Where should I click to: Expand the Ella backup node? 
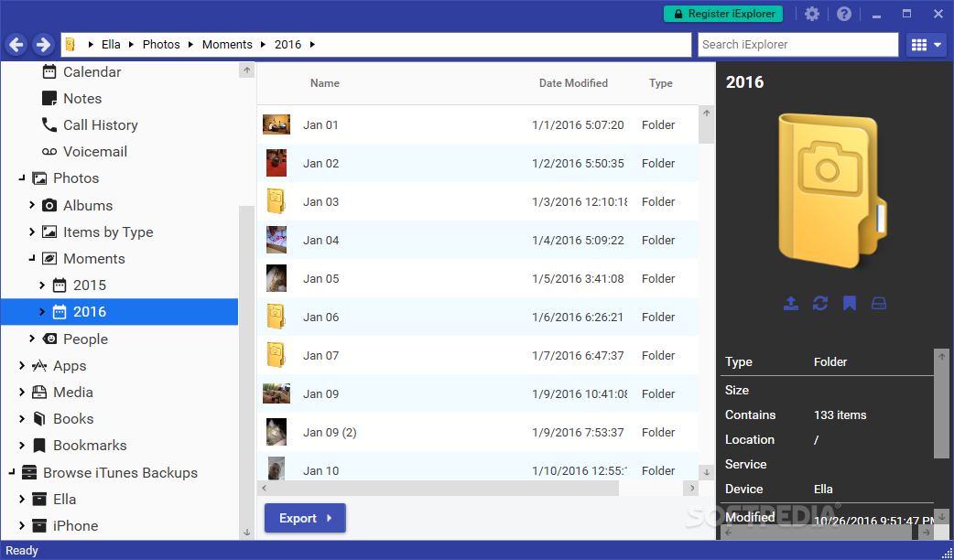tap(22, 500)
